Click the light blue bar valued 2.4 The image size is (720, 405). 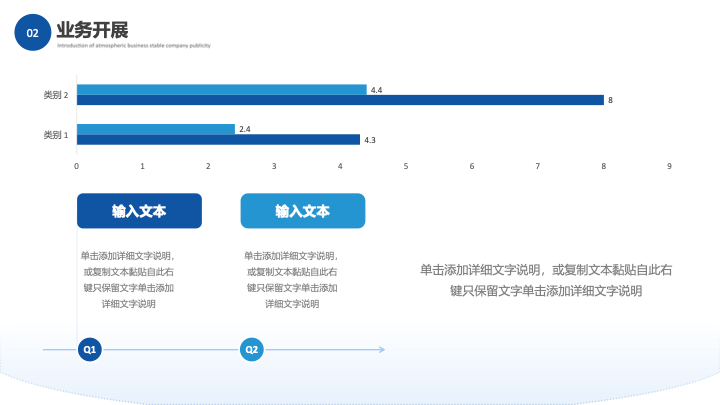[155, 129]
